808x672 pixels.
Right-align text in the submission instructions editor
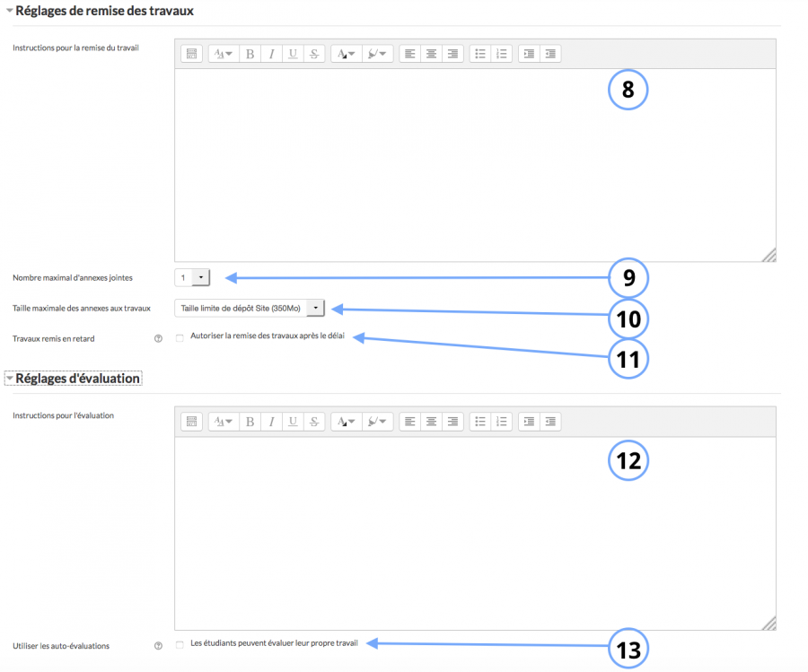[x=452, y=53]
